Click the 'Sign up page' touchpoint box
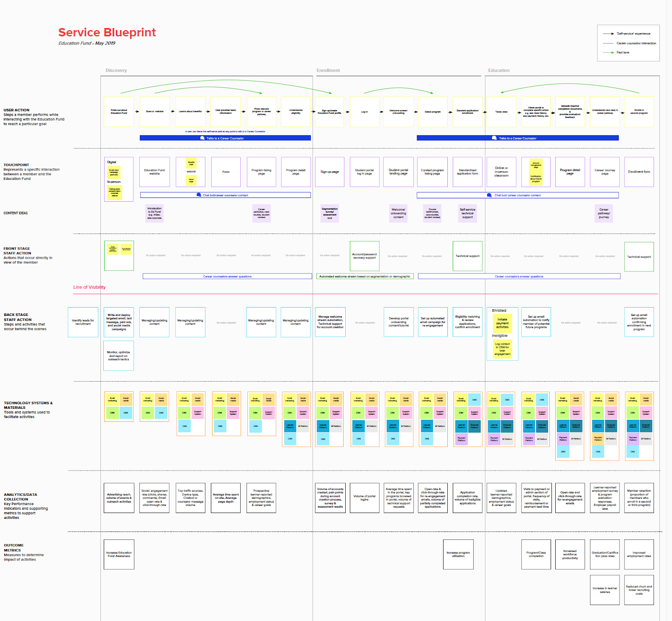The height and width of the screenshot is (621, 672). pos(330,172)
